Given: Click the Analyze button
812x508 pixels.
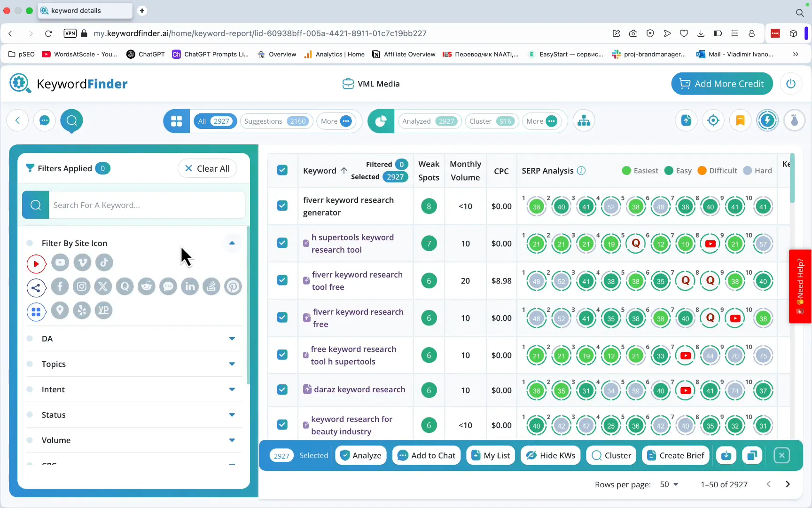Looking at the screenshot, I should 361,455.
